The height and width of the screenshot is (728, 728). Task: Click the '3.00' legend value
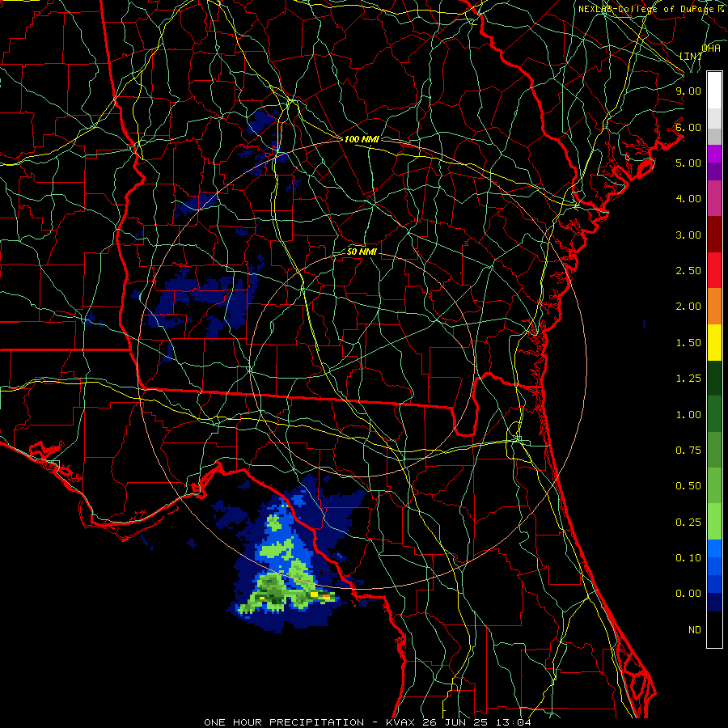(688, 235)
